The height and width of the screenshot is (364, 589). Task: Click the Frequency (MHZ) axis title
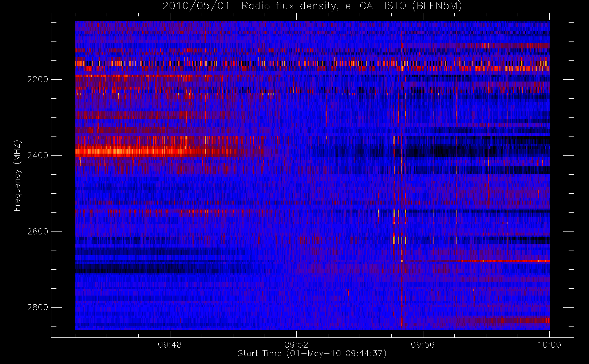pos(17,175)
